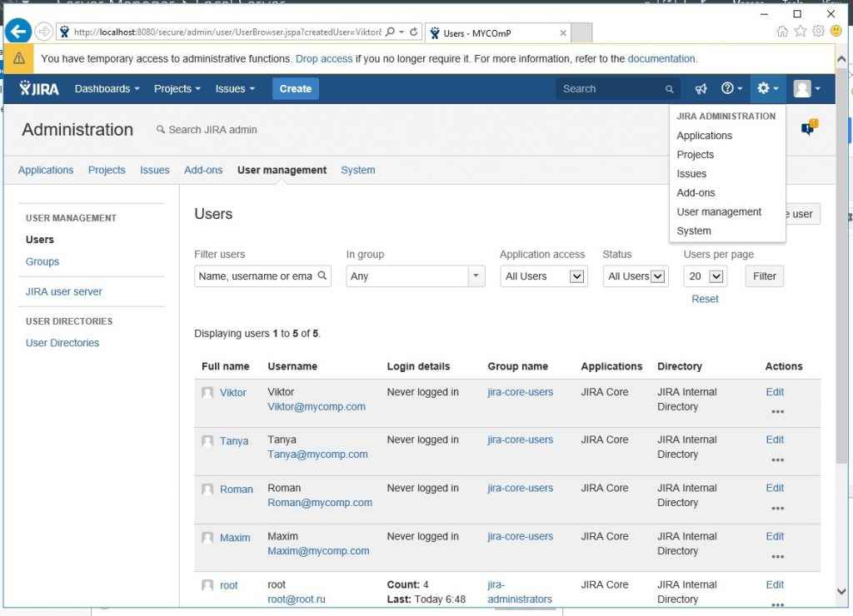Click the magnifier in JIRA search box
Viewport: 853px width, 616px height.
pos(669,89)
